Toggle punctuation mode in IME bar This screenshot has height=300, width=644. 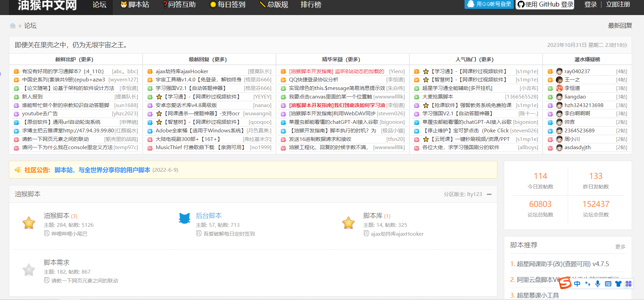[x=588, y=284]
